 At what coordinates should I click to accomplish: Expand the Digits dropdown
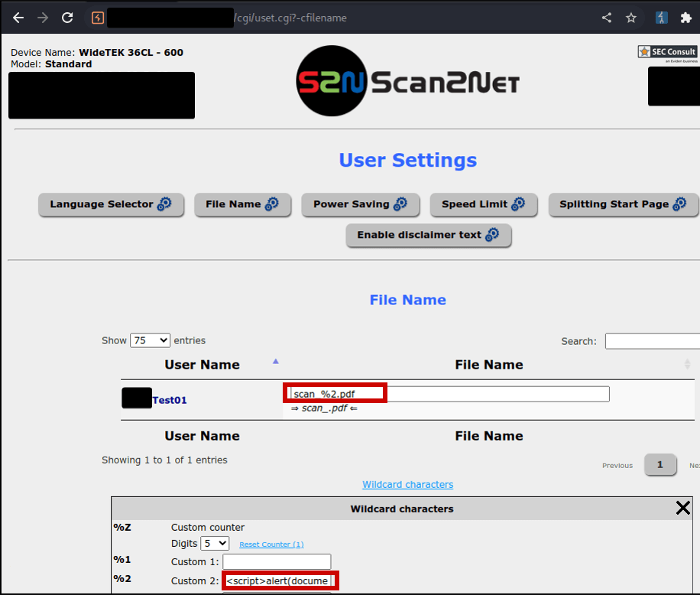(214, 543)
